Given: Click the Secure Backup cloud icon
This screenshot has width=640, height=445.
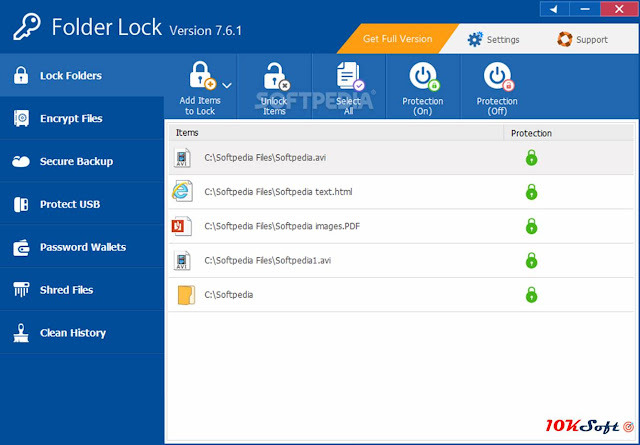Looking at the screenshot, I should coord(21,162).
